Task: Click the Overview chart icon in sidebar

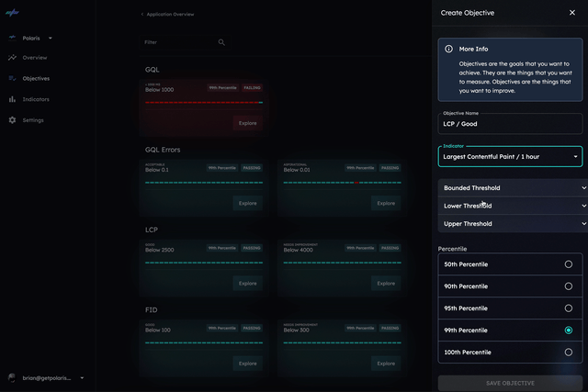Action: tap(13, 58)
